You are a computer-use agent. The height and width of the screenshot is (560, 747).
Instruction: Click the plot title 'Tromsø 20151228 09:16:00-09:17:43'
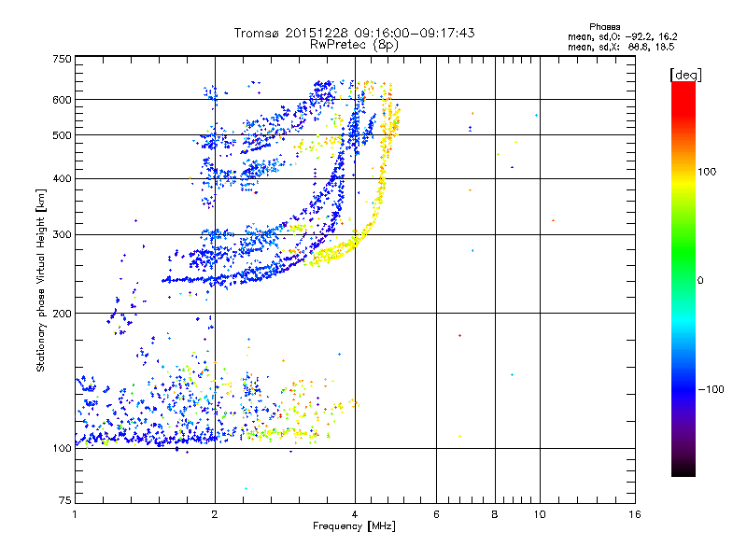pyautogui.click(x=354, y=33)
